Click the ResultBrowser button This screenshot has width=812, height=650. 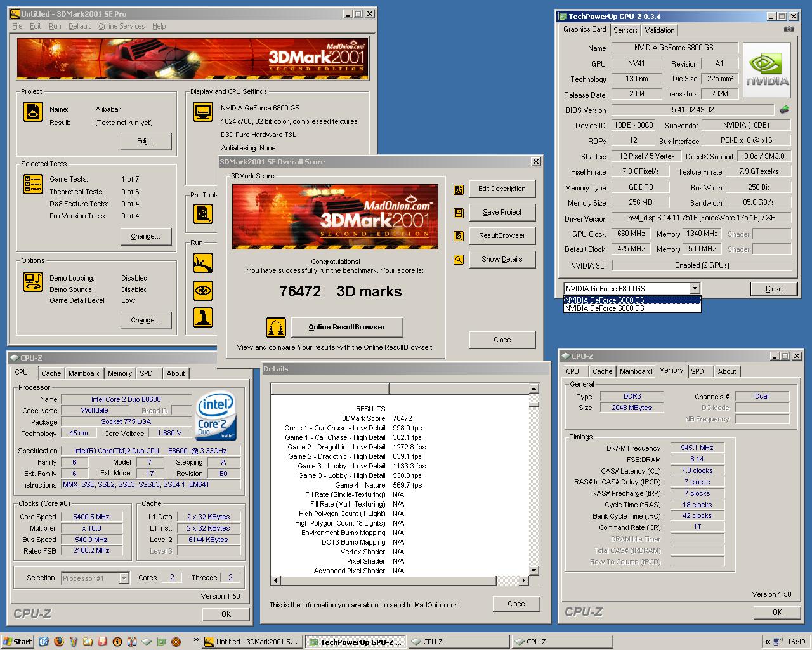502,236
